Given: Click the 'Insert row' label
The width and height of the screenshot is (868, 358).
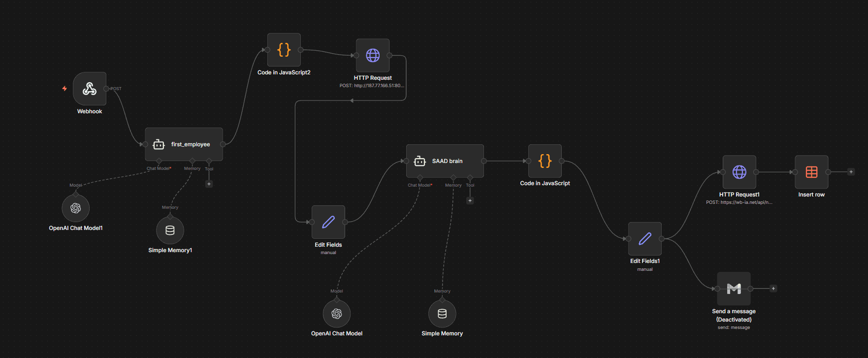Looking at the screenshot, I should click(811, 195).
